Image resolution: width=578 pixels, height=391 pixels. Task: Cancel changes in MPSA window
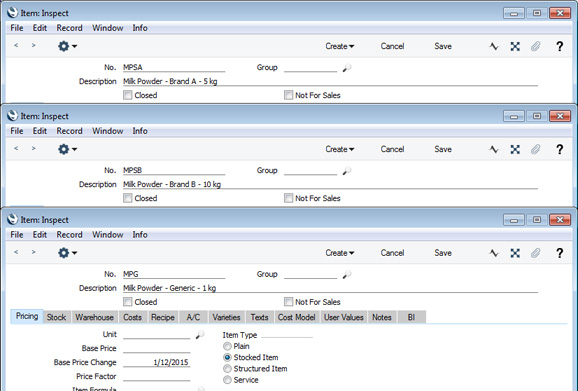392,46
